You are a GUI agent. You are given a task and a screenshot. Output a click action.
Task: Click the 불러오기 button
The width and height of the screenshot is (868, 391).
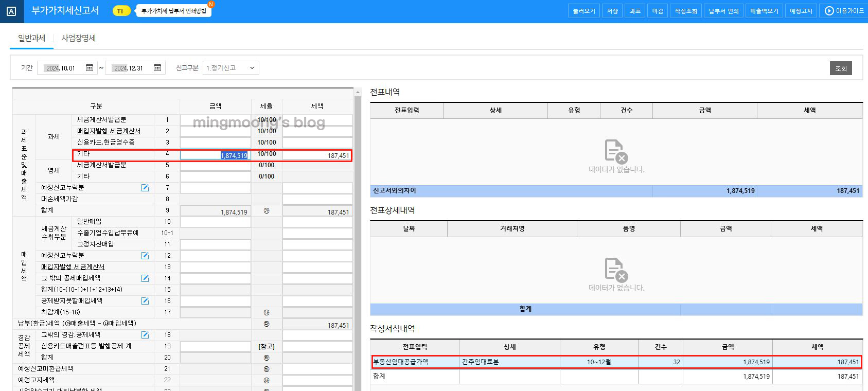[584, 11]
